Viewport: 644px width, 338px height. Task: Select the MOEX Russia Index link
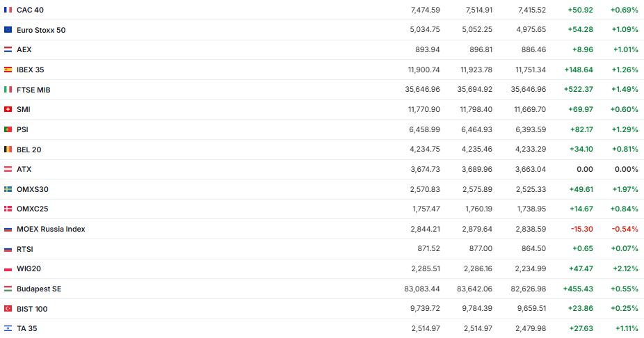coord(51,229)
